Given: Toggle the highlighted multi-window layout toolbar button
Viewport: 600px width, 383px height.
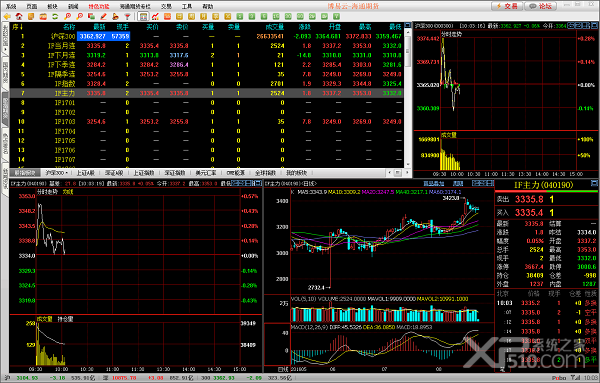Looking at the screenshot, I should 143,16.
